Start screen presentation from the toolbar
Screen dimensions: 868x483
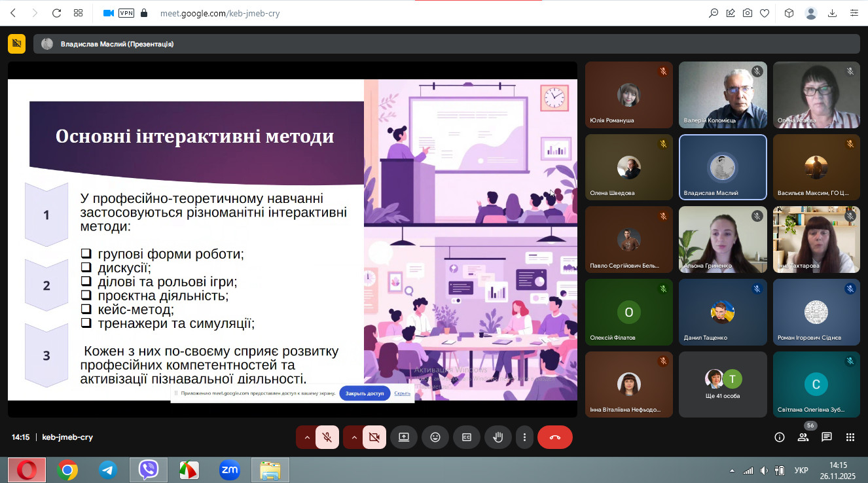click(404, 437)
